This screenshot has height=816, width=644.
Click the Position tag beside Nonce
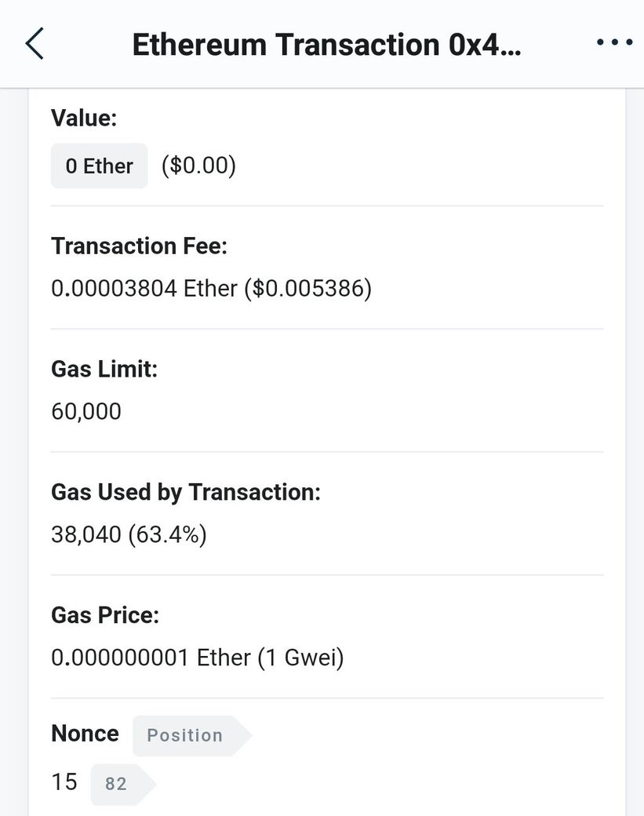186,735
